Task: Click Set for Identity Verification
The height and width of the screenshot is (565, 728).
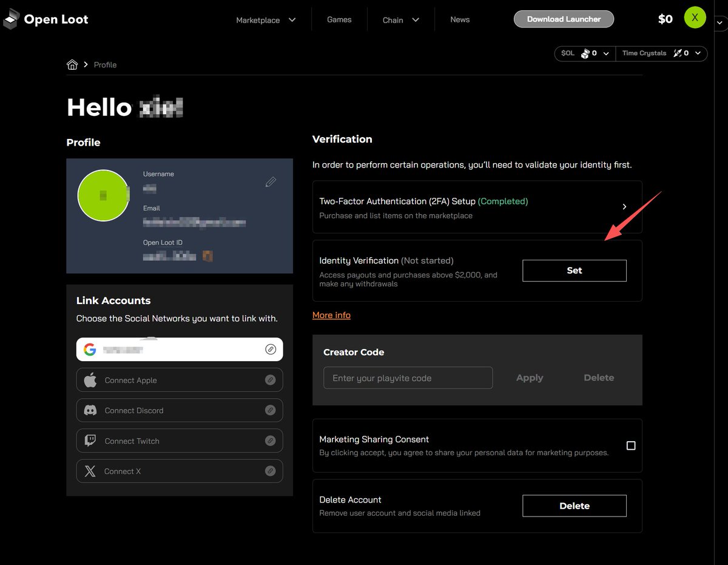Action: [x=575, y=271]
